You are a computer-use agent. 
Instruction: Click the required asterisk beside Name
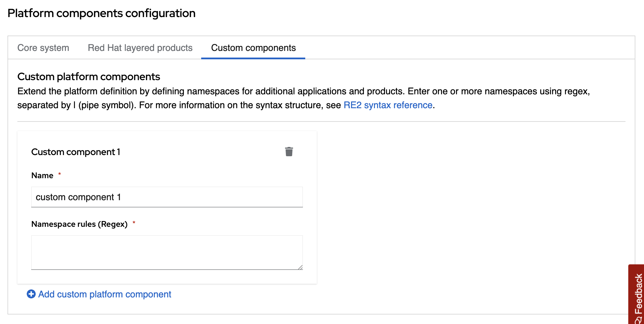[x=60, y=174]
